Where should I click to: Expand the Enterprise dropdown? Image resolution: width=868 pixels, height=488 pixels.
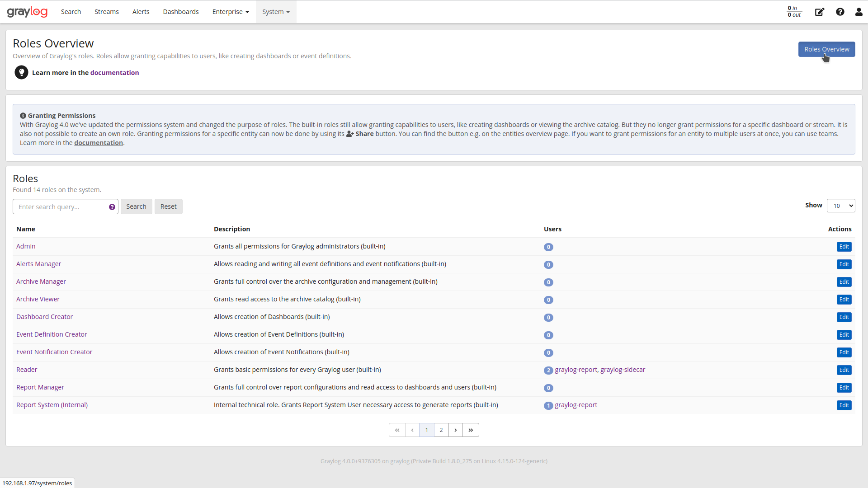[x=230, y=12]
